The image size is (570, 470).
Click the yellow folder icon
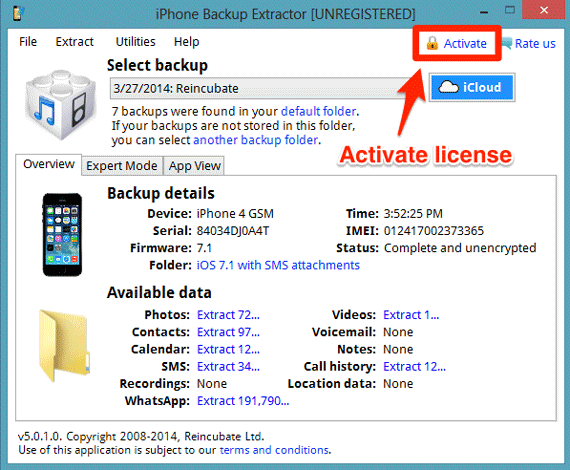point(64,345)
